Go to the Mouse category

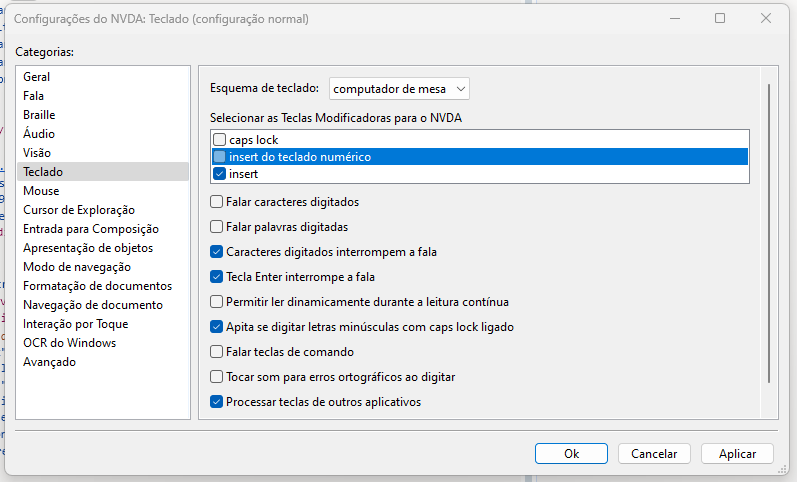click(x=41, y=191)
